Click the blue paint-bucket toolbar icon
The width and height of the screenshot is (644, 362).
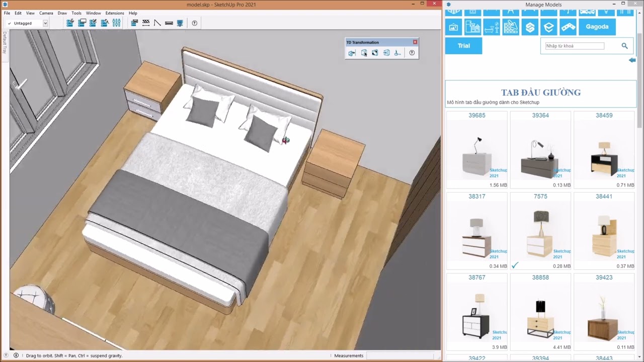pos(180,23)
